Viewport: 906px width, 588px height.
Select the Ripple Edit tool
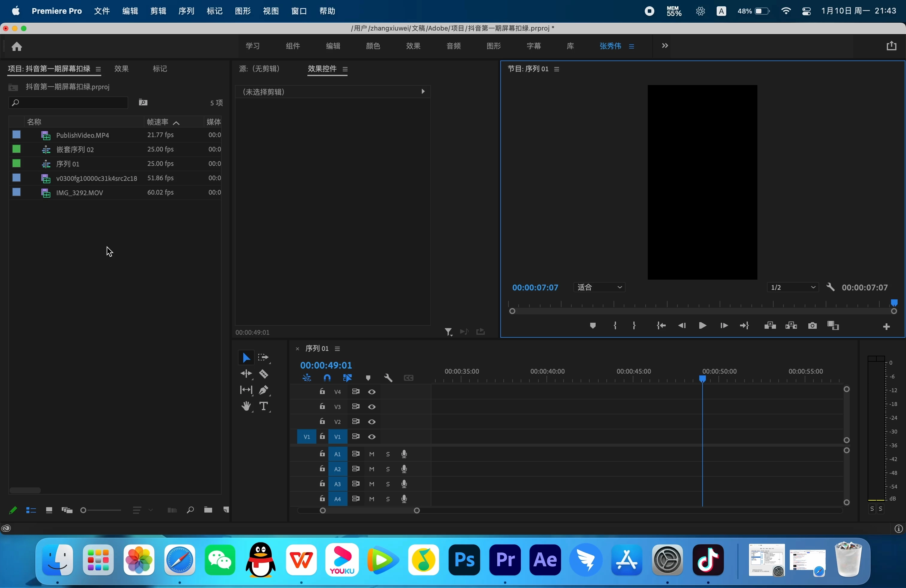(x=246, y=374)
